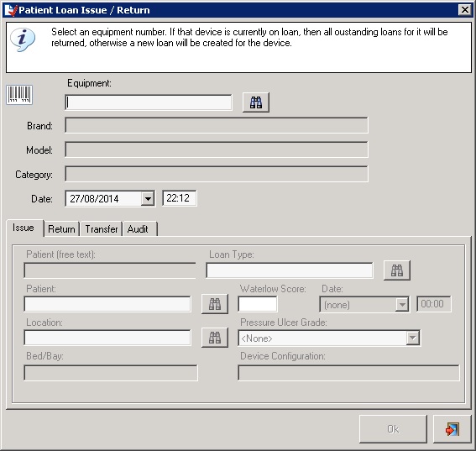Image resolution: width=476 pixels, height=451 pixels.
Task: Click the info speech bubble icon
Action: pos(23,39)
